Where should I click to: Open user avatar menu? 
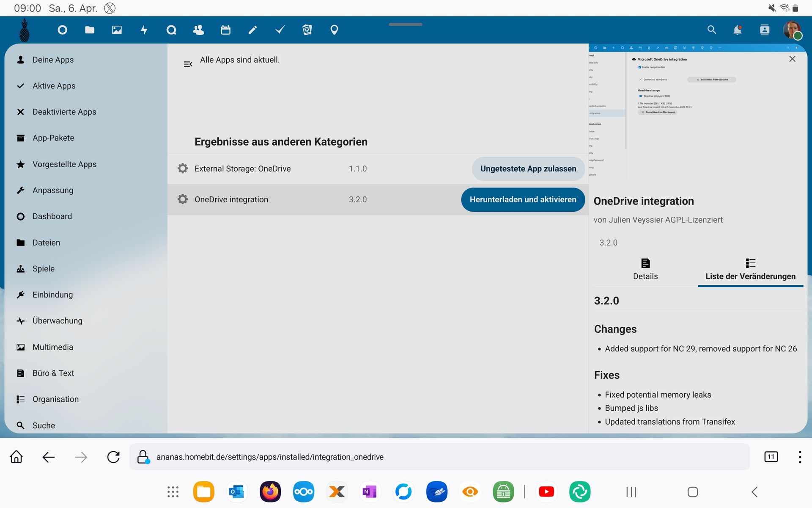tap(792, 30)
